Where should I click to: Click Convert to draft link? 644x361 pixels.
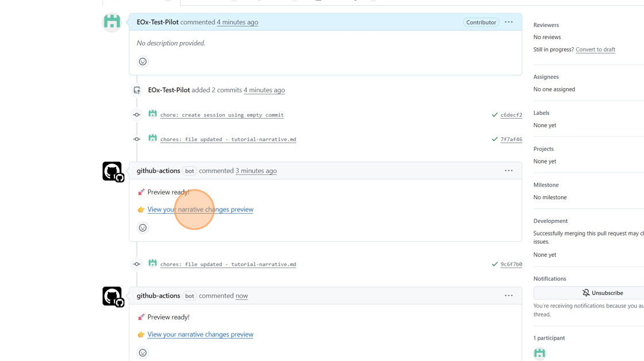595,50
